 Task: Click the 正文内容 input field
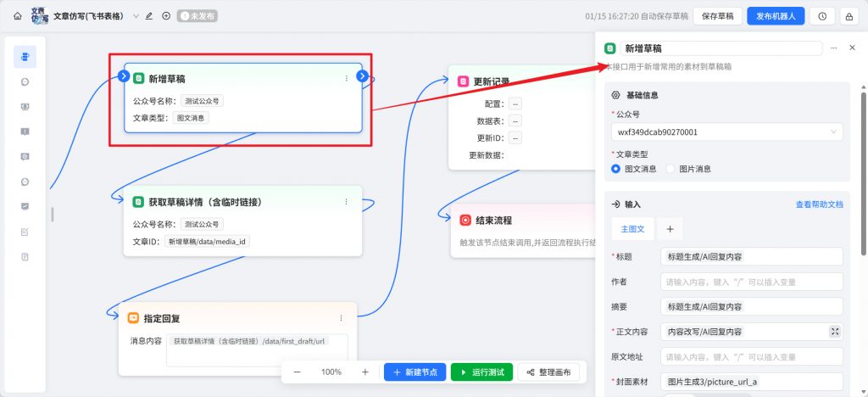pos(751,332)
